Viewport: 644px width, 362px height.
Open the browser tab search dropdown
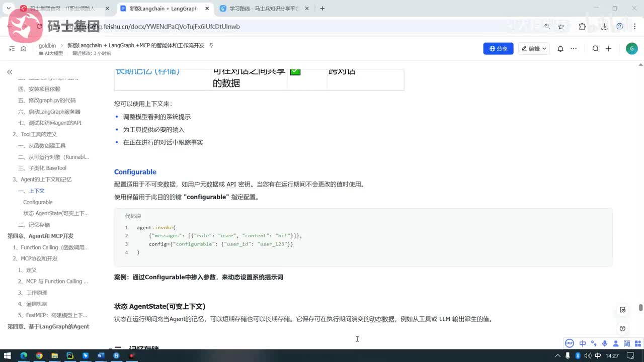pyautogui.click(x=9, y=9)
